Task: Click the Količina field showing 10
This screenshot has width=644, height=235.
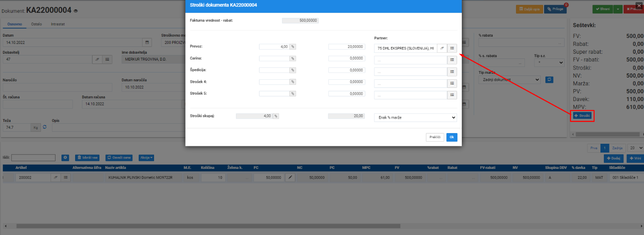Action: (213, 177)
